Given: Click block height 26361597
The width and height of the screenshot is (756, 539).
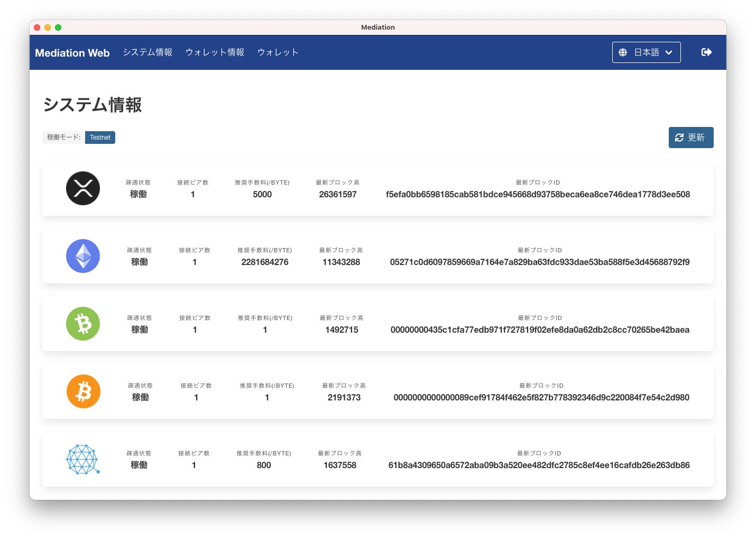Looking at the screenshot, I should (x=338, y=194).
